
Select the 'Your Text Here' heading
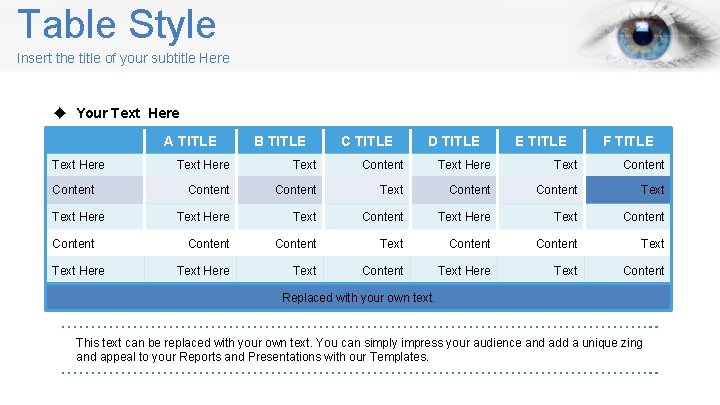tap(128, 113)
